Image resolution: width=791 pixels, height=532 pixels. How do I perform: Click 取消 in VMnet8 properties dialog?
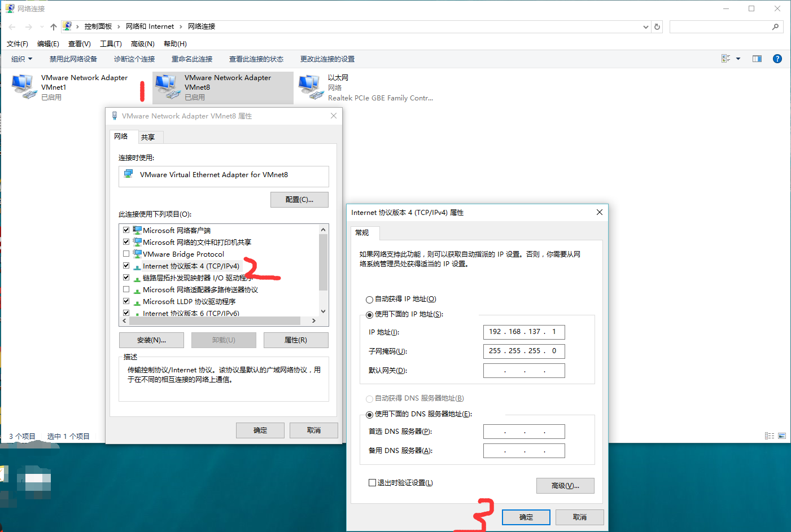pyautogui.click(x=314, y=430)
